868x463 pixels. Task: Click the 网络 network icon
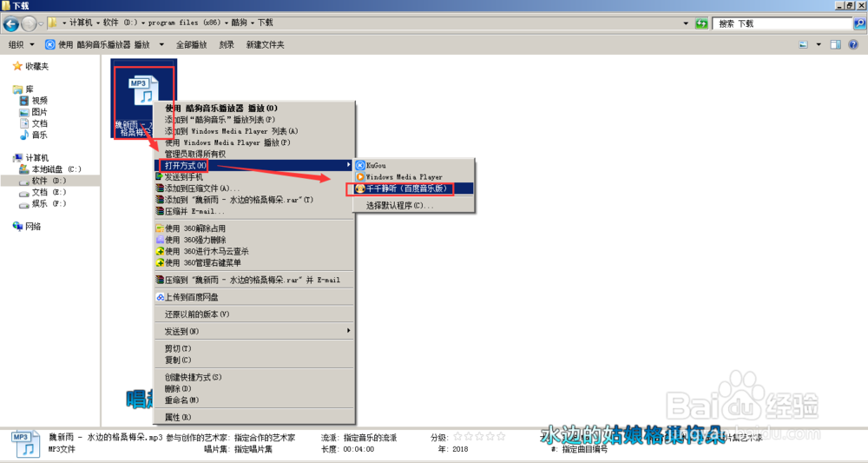click(17, 226)
